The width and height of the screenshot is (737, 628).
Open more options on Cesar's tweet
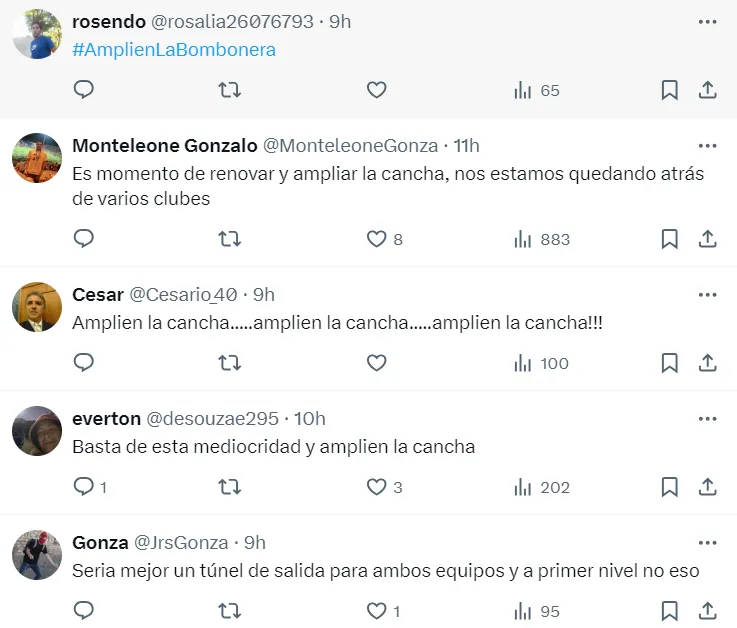(x=707, y=294)
